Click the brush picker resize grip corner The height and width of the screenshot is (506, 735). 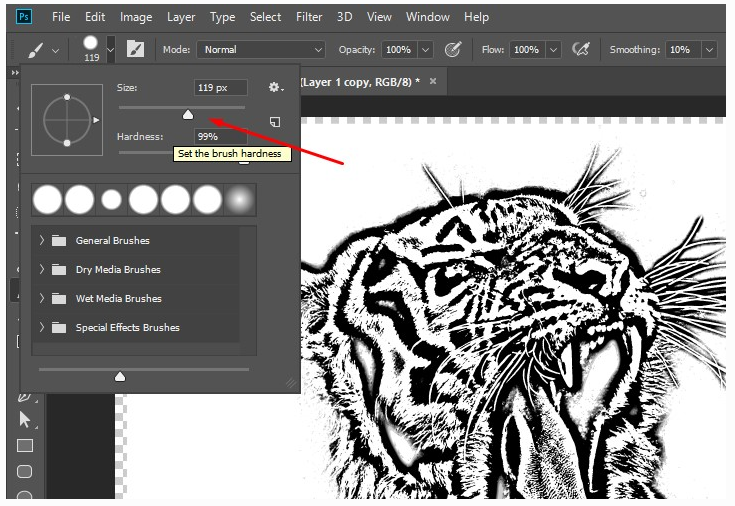291,383
